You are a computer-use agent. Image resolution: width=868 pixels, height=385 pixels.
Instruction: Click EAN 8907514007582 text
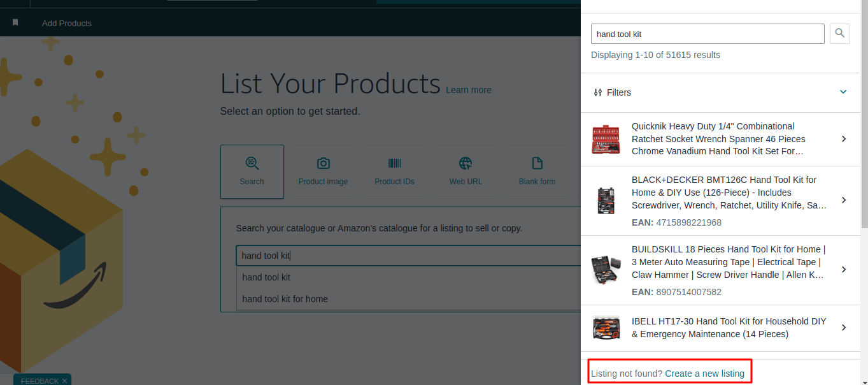(x=676, y=292)
